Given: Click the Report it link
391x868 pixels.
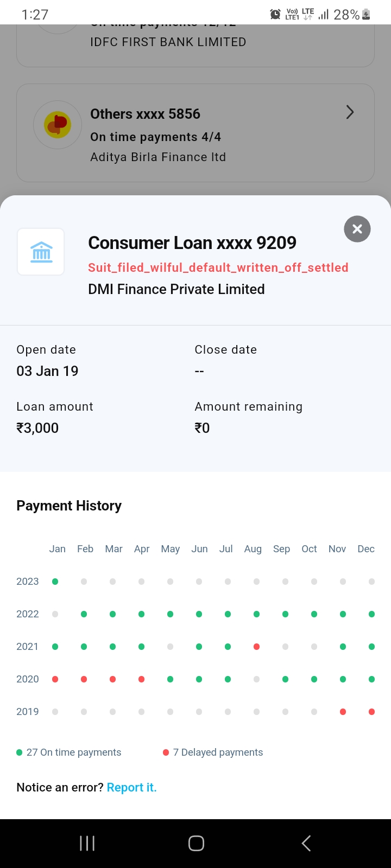Looking at the screenshot, I should coord(131,787).
